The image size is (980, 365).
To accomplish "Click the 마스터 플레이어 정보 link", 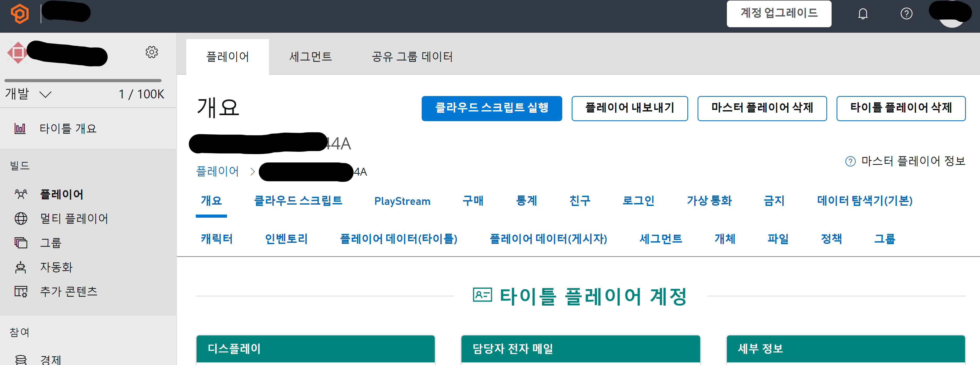I will pyautogui.click(x=913, y=161).
